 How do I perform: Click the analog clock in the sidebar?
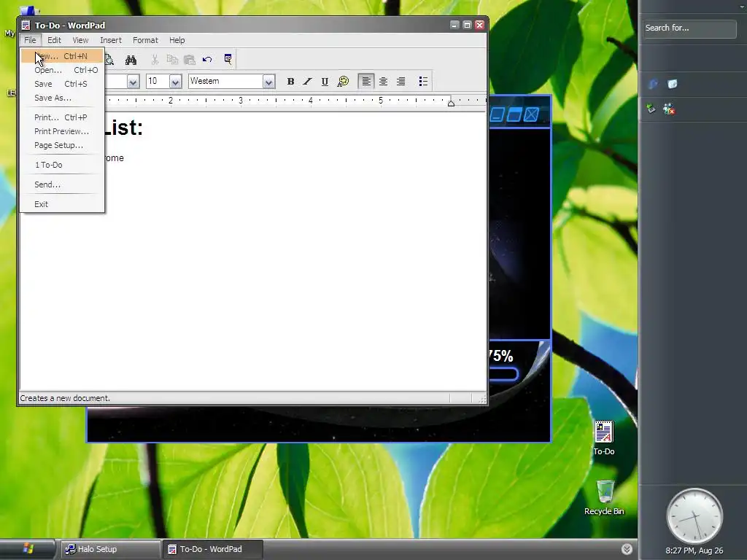(x=694, y=516)
